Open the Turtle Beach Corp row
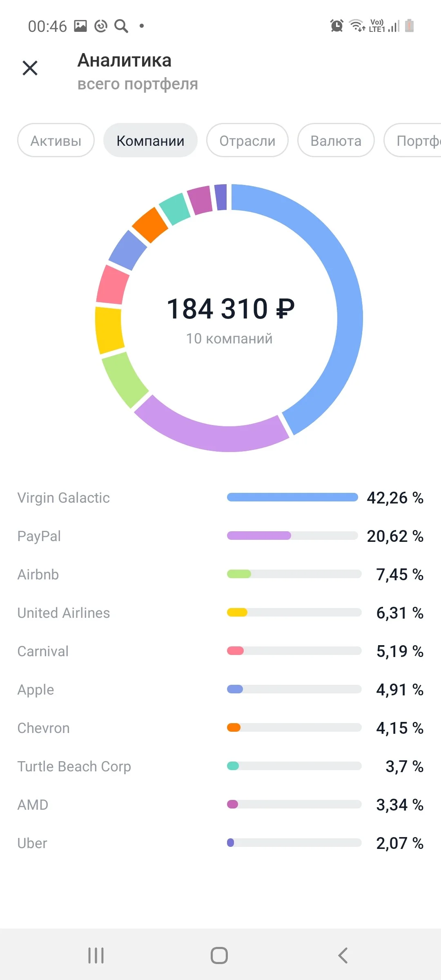441x980 pixels. 220,766
